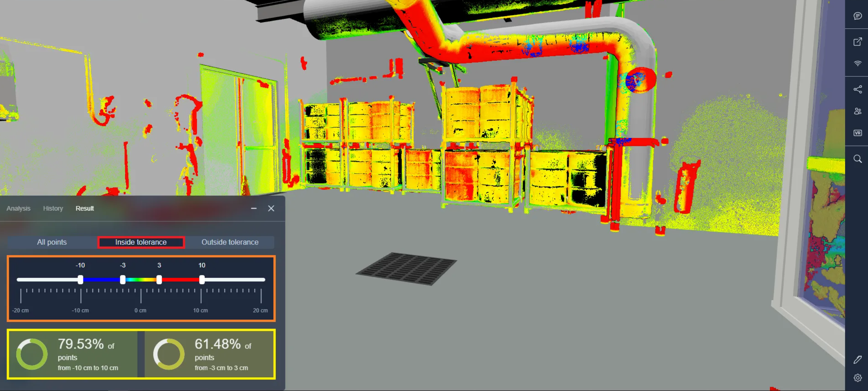Select the Result tab
Viewport: 868px width, 391px height.
pos(84,208)
